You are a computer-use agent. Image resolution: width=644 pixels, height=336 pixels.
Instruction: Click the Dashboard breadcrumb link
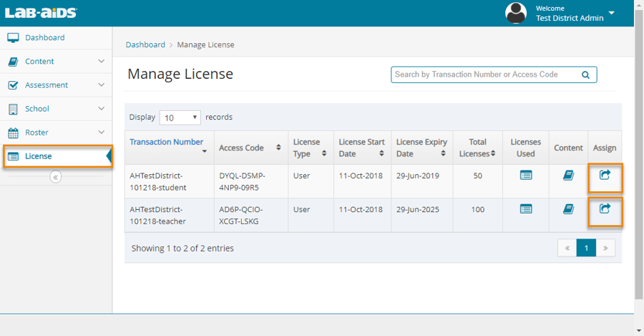click(145, 44)
